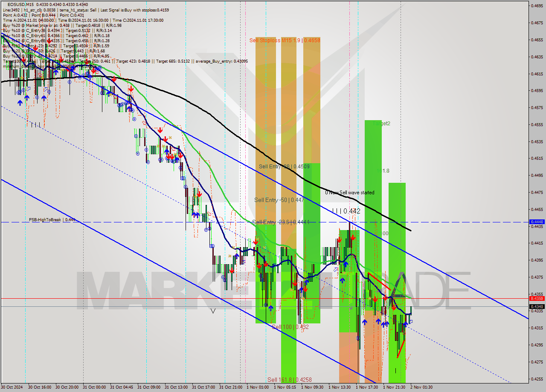Click the '30 Oct 2024' time axis label
This screenshot has width=546, height=392.
click(x=12, y=387)
